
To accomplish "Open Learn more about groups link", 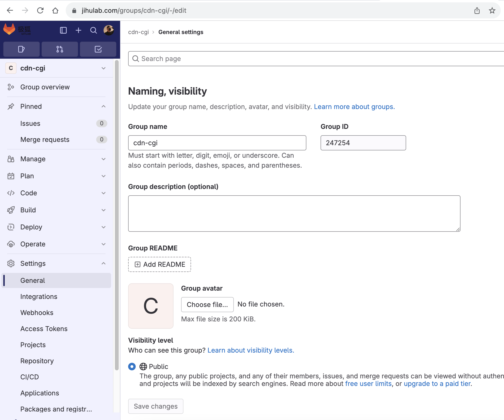I will click(355, 107).
